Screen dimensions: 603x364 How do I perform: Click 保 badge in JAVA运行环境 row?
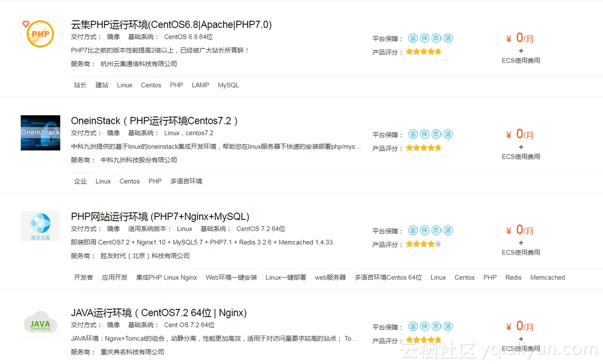click(x=425, y=327)
